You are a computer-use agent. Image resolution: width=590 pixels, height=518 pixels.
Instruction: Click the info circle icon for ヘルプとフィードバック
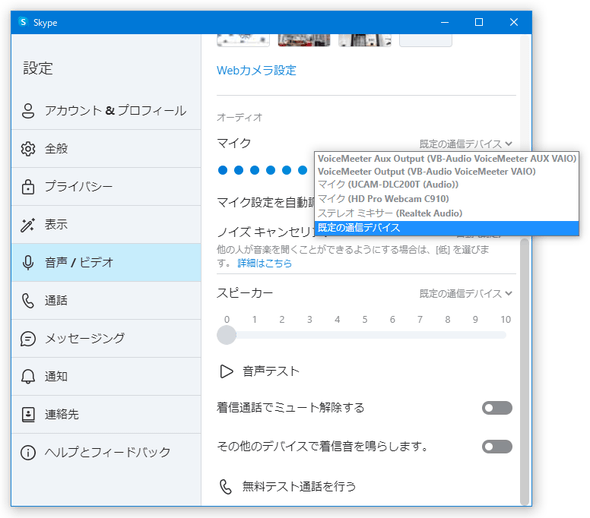click(28, 452)
